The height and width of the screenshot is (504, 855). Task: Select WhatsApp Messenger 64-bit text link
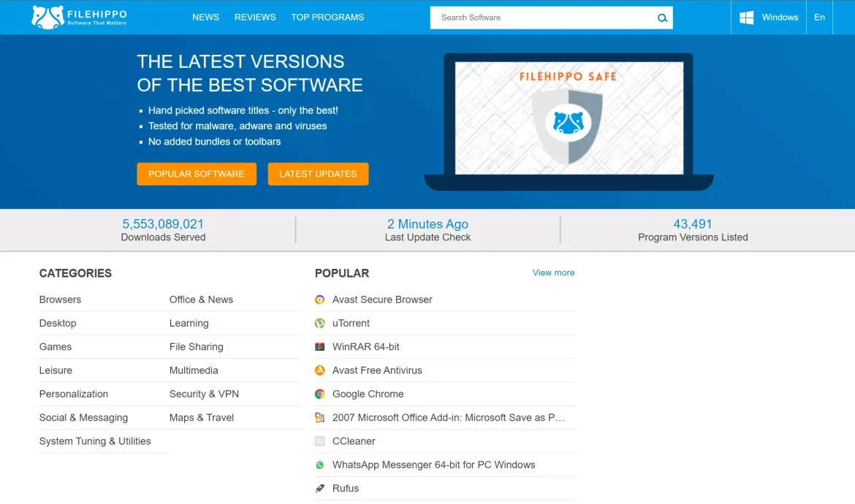(x=433, y=465)
